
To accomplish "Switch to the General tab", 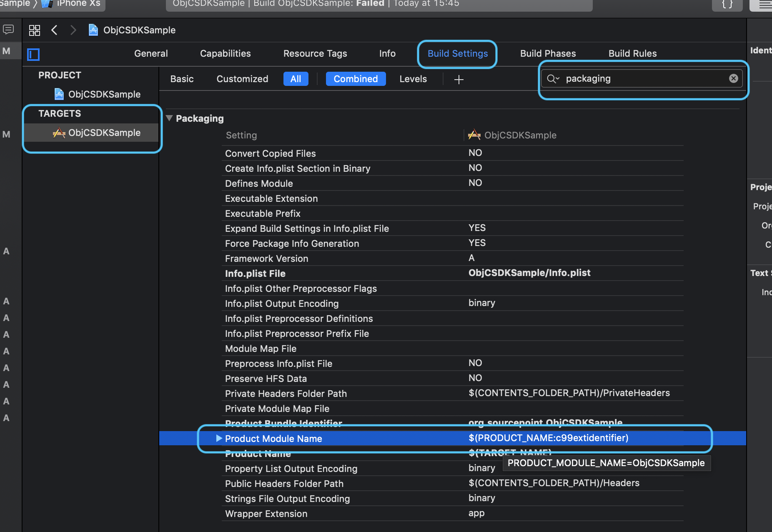I will [151, 53].
